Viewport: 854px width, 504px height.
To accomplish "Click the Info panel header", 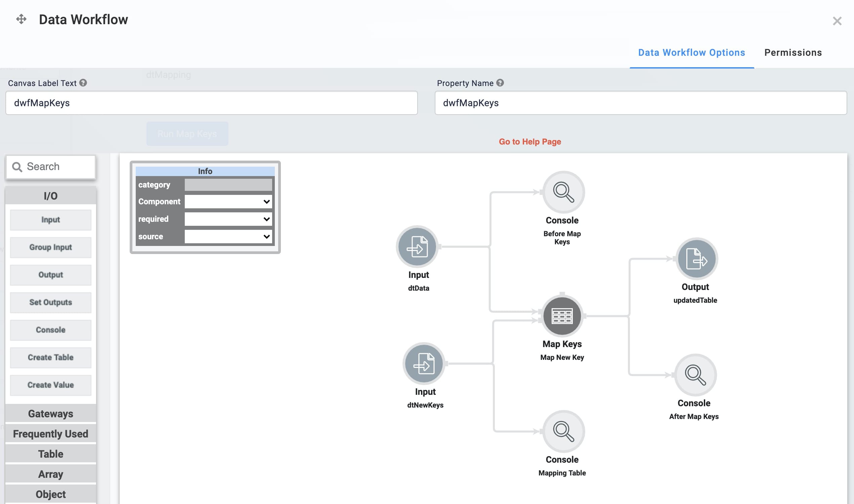I will (x=205, y=171).
